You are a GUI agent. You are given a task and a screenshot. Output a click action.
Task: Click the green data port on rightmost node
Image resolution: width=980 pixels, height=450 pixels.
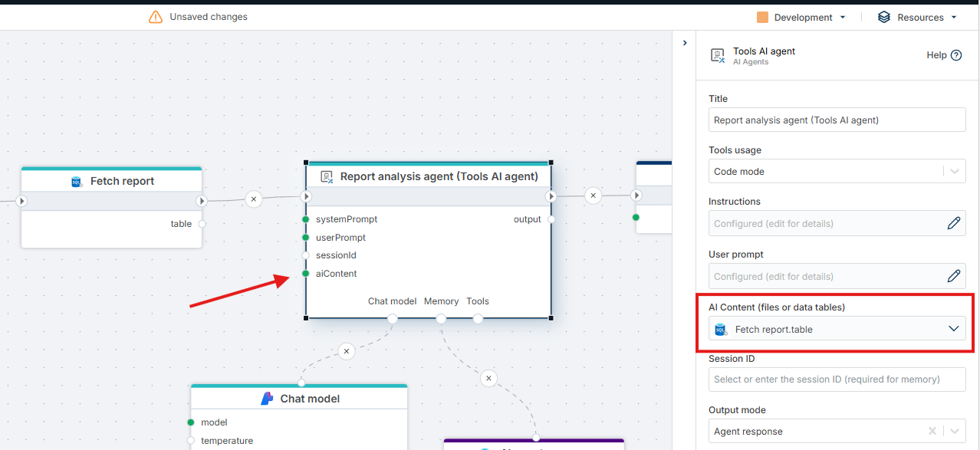(636, 218)
